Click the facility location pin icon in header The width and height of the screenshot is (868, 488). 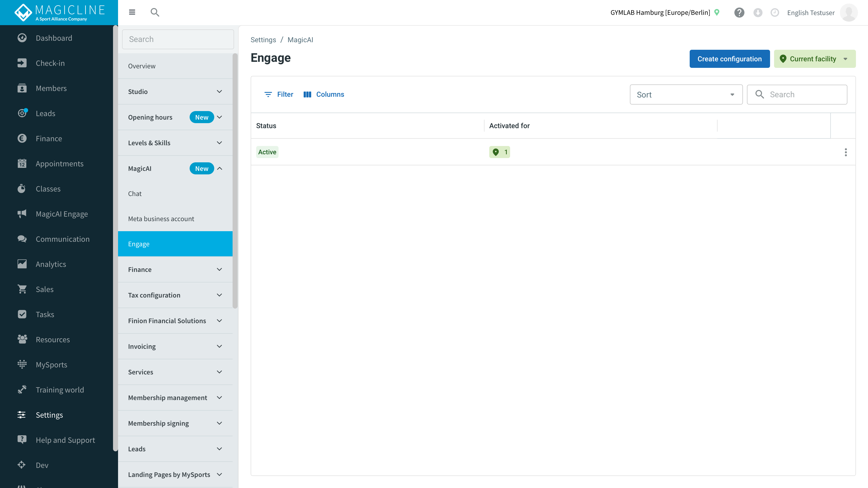pos(717,13)
